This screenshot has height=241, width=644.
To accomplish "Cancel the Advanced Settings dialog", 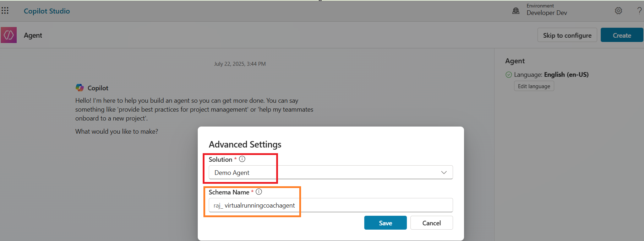I will click(x=431, y=223).
